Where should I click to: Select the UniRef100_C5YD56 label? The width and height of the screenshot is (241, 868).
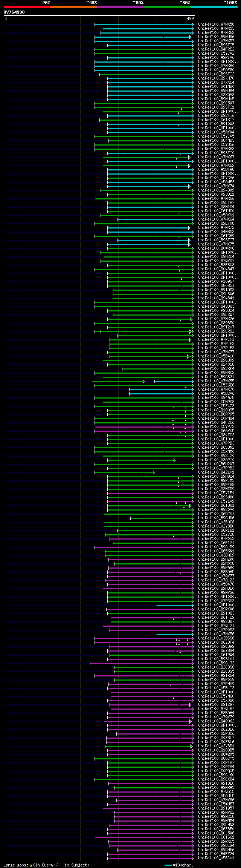216,145
